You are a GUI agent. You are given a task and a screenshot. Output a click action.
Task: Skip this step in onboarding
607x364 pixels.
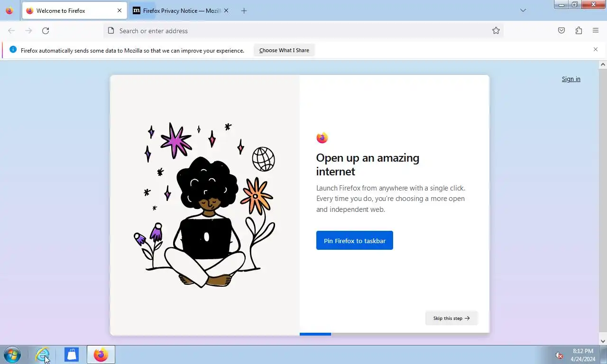[451, 318]
